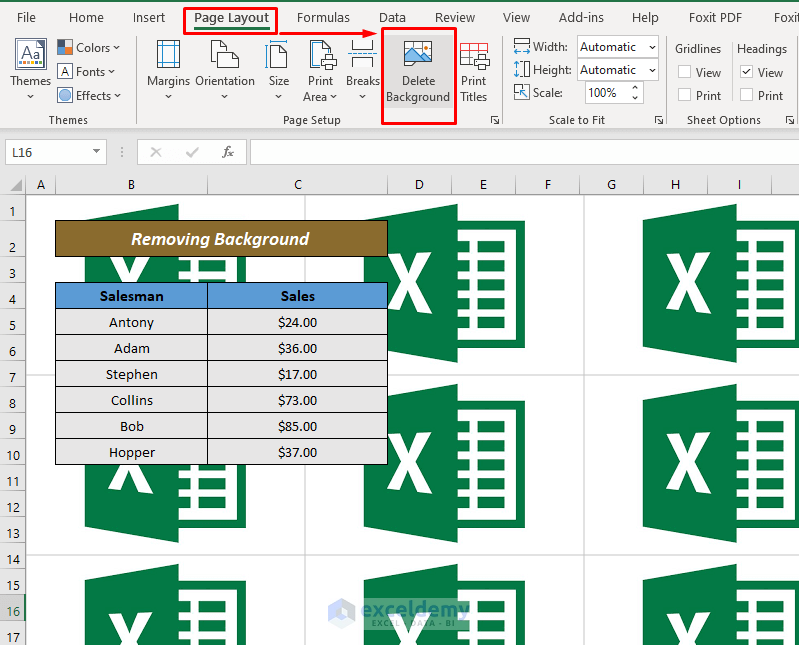The height and width of the screenshot is (645, 799).
Task: Click the Width scale icon
Action: [522, 46]
